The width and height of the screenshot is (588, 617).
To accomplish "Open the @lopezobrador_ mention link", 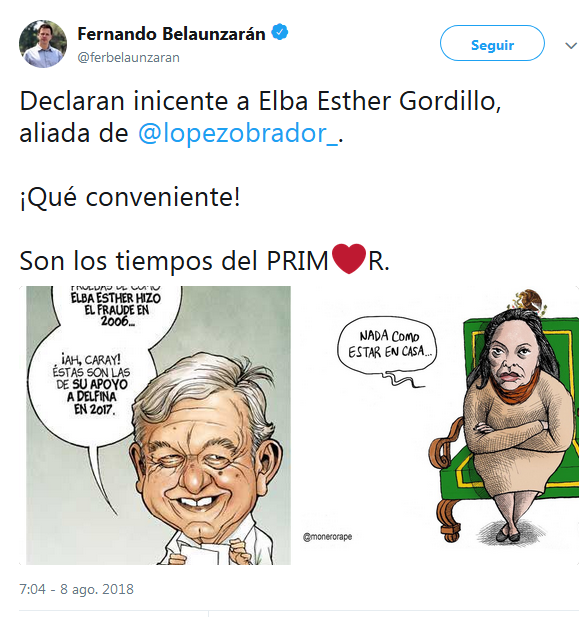I will [x=238, y=134].
